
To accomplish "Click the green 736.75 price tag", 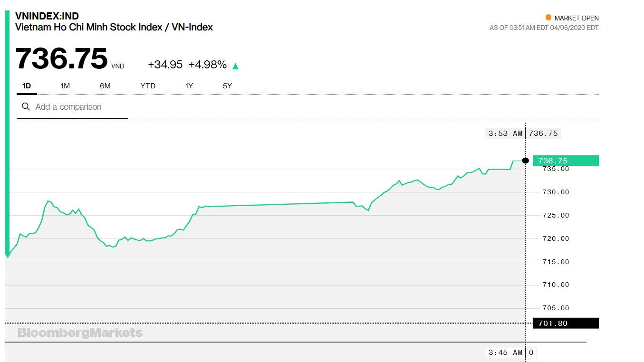I will click(x=566, y=161).
